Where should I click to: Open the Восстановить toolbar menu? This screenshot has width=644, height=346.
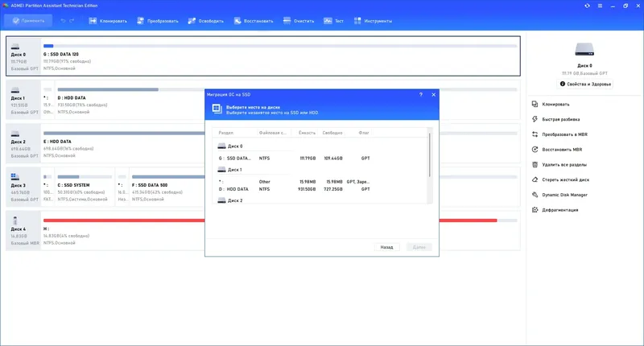tap(254, 21)
